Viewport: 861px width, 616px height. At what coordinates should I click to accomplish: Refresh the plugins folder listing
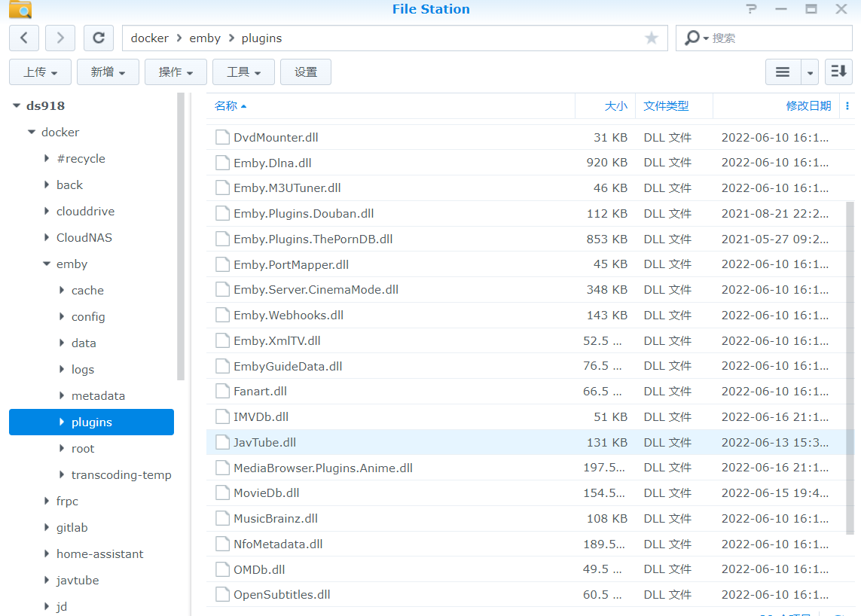tap(98, 38)
